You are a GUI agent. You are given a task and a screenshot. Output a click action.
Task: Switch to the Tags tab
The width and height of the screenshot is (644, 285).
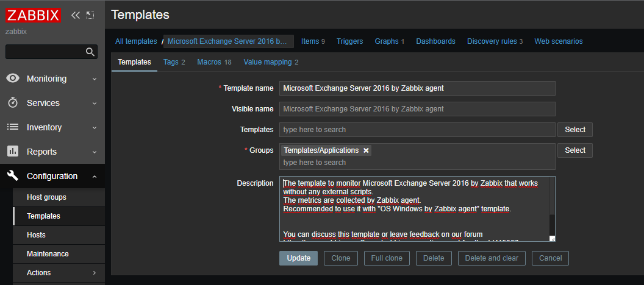[174, 62]
